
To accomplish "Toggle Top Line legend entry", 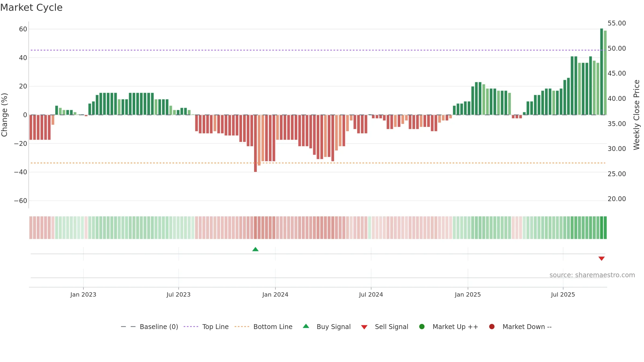I will (x=206, y=327).
